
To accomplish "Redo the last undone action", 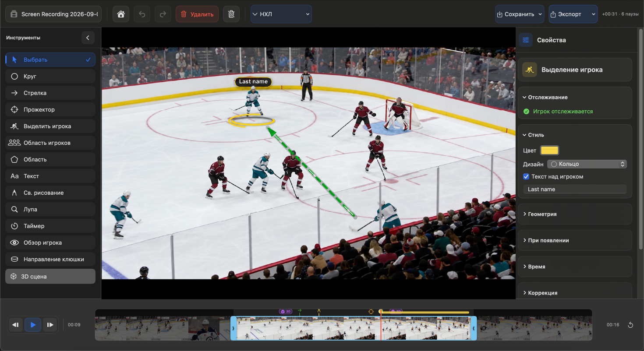I will coord(163,14).
